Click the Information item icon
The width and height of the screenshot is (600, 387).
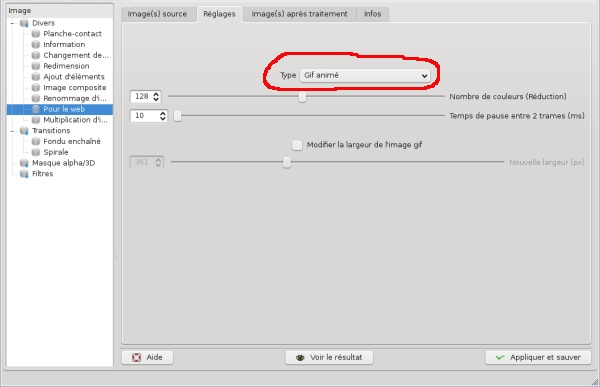(x=36, y=44)
